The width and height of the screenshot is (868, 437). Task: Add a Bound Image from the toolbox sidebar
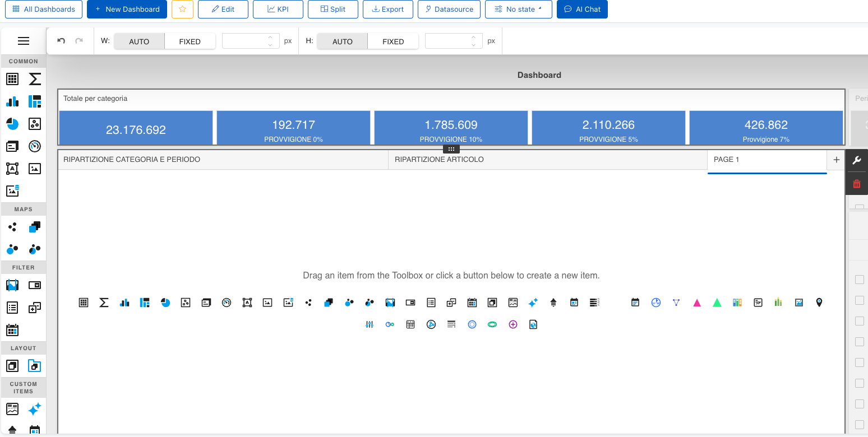coord(12,191)
